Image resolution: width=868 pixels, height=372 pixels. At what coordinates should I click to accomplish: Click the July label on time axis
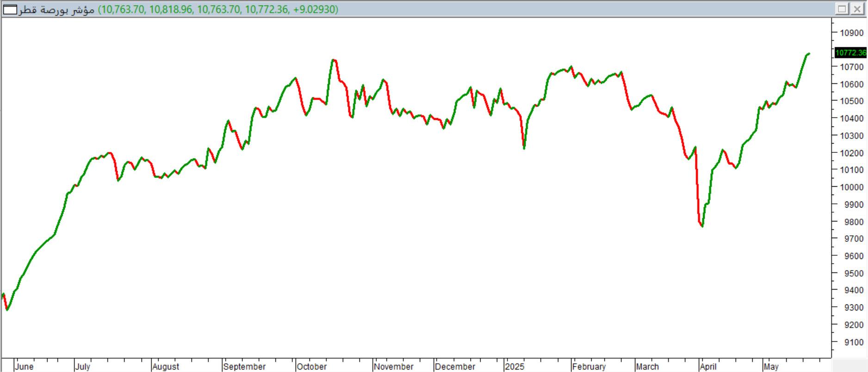(82, 366)
